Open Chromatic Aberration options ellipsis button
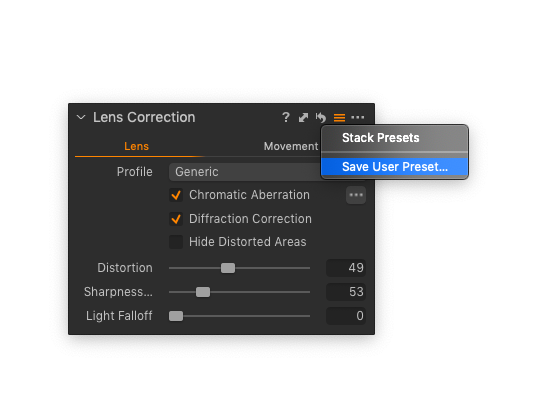Viewport: 553px width, 399px height. point(356,195)
